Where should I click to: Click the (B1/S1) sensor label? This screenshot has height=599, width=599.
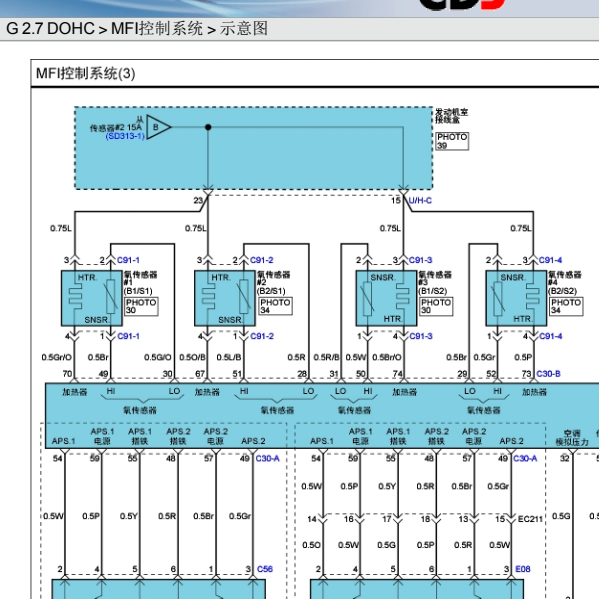pyautogui.click(x=138, y=291)
